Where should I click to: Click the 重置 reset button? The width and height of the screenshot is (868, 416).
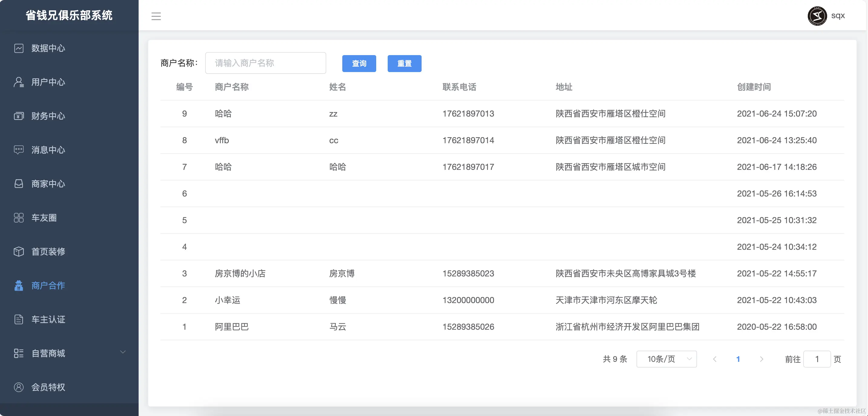click(404, 63)
